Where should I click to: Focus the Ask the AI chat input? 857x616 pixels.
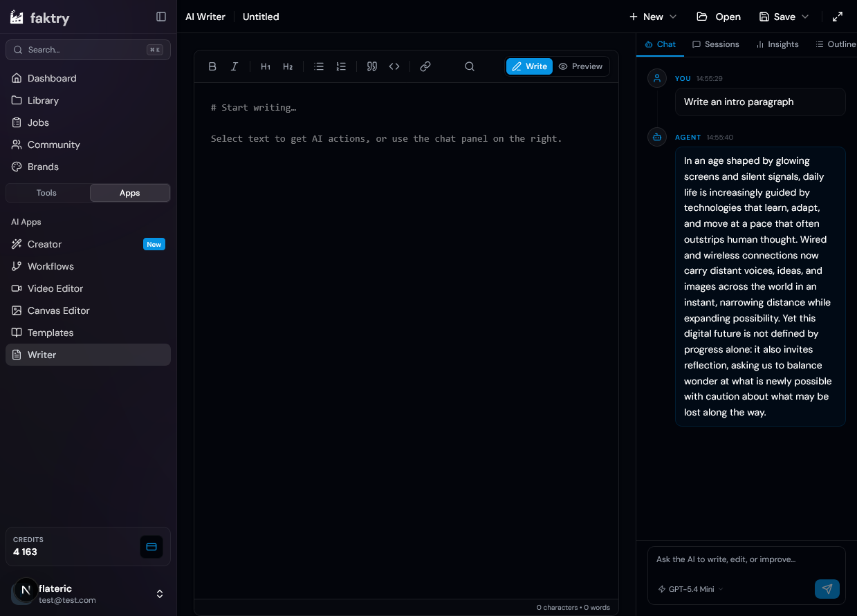click(x=746, y=559)
